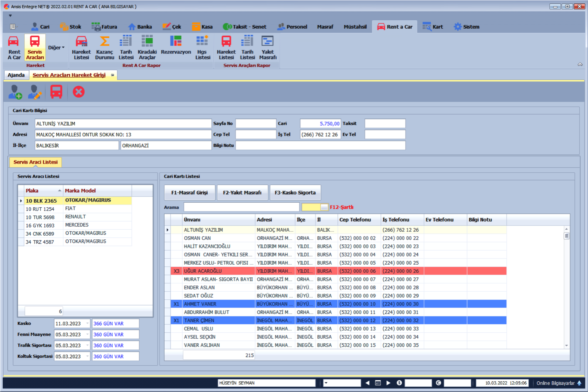Open the Kiradaki Araçlar report

pyautogui.click(x=147, y=47)
